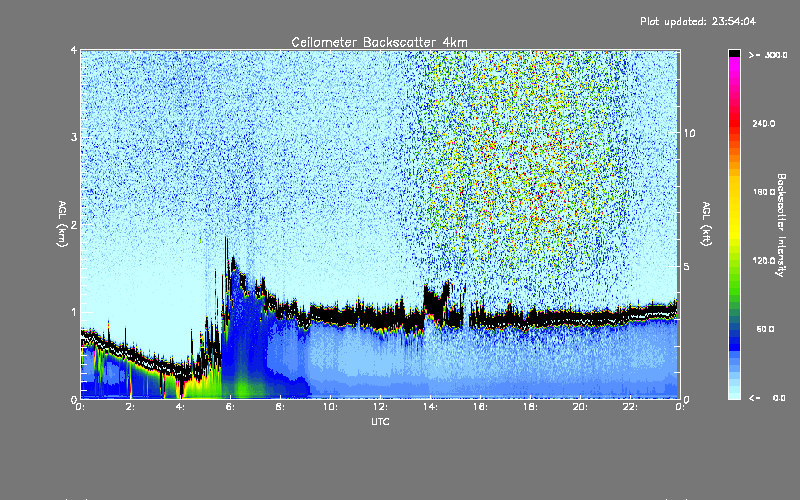Click the '14:' time tick label
800x500 pixels.
(x=430, y=407)
